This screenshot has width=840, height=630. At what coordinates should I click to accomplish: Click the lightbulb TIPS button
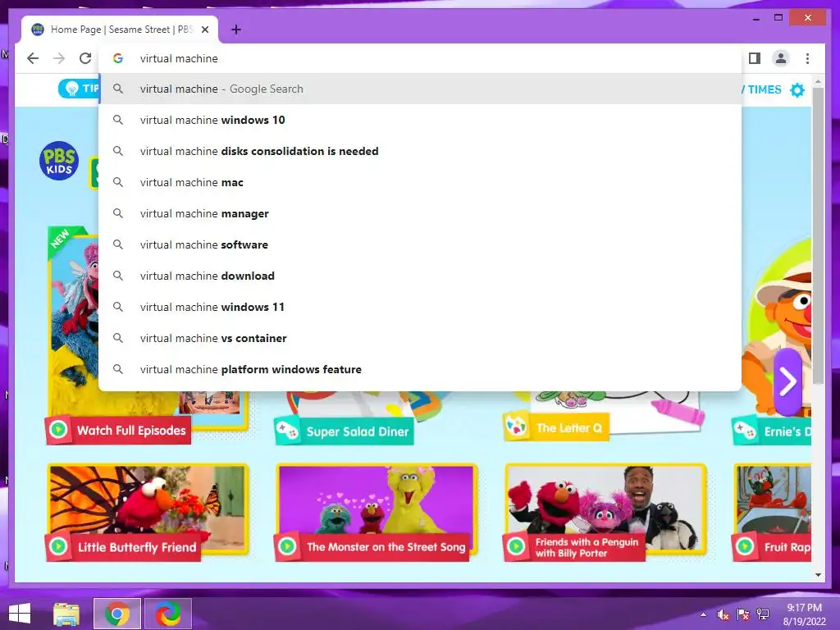80,89
